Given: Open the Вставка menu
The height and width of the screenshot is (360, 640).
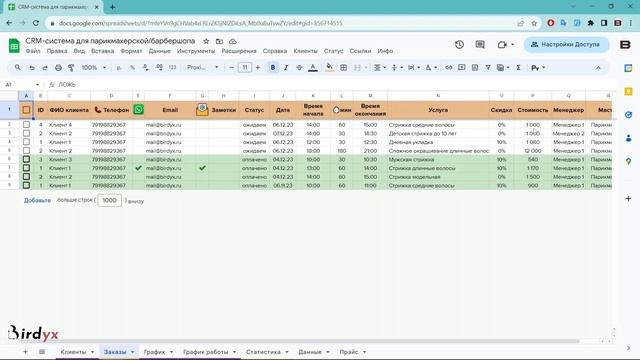Looking at the screenshot, I should coord(102,51).
